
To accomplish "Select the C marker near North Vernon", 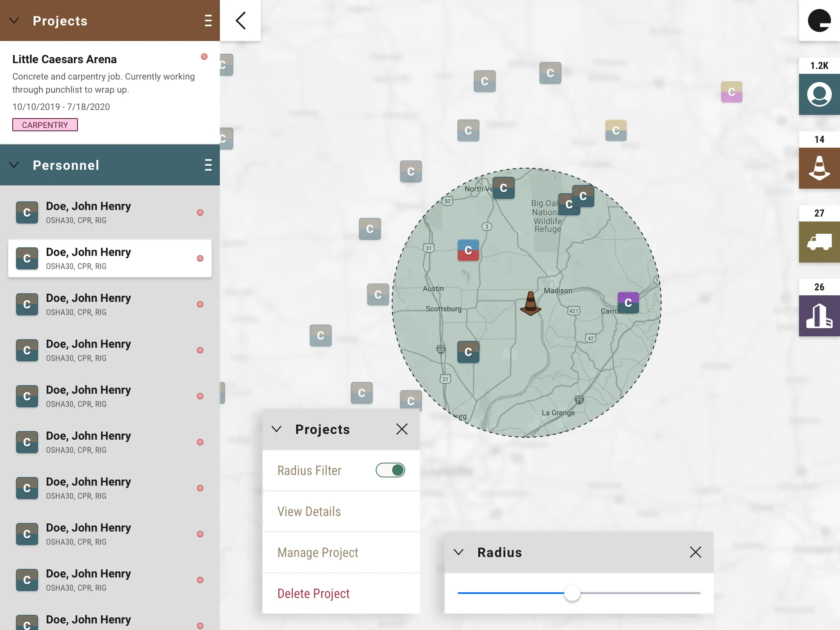I will click(503, 188).
